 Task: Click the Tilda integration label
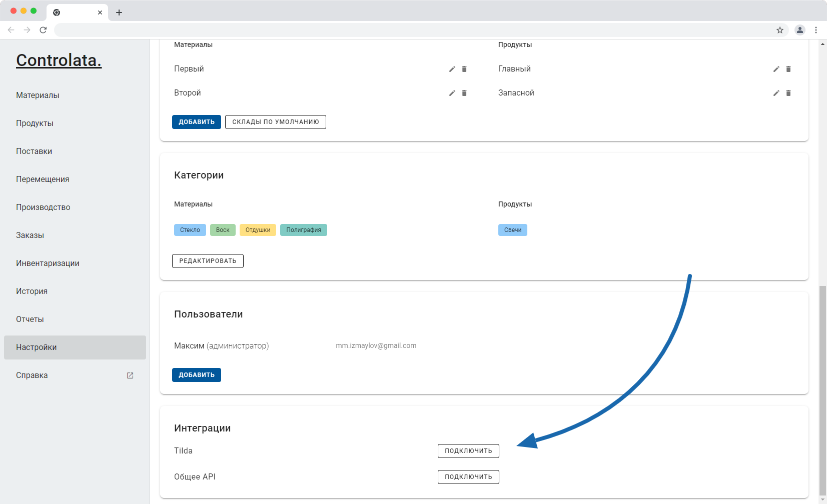183,451
